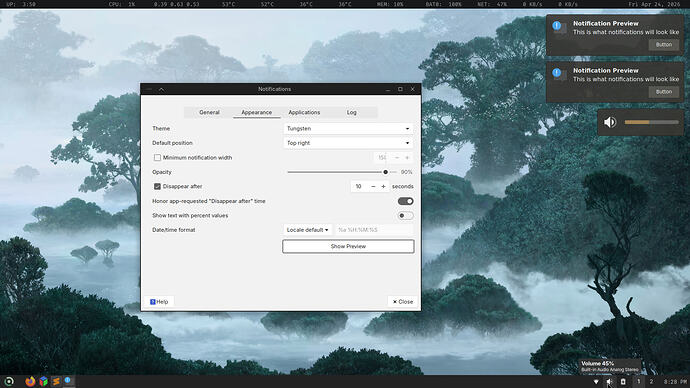
Task: Click the MEM reading in the top status bar
Action: (390, 4)
